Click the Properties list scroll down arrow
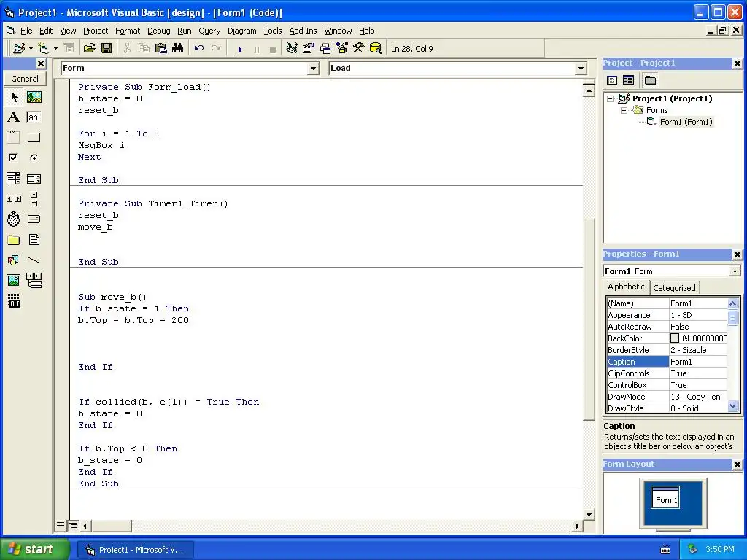The image size is (747, 560). [x=732, y=406]
